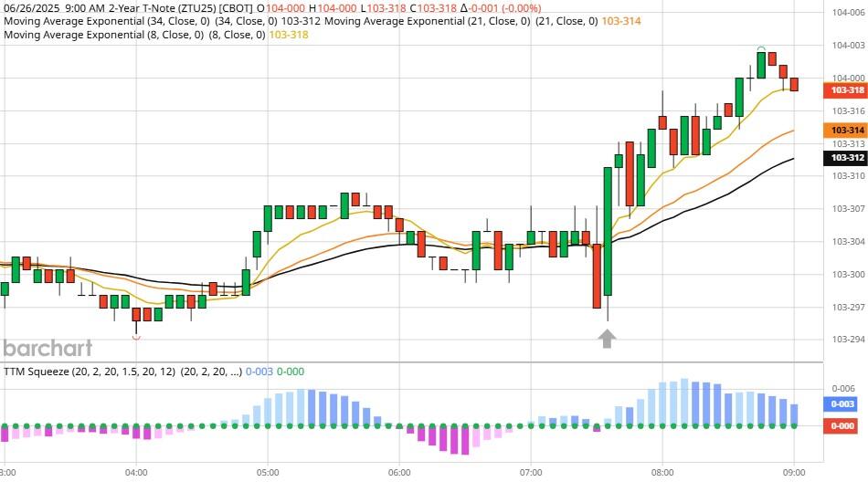Click the barchart watermark logo

(48, 348)
